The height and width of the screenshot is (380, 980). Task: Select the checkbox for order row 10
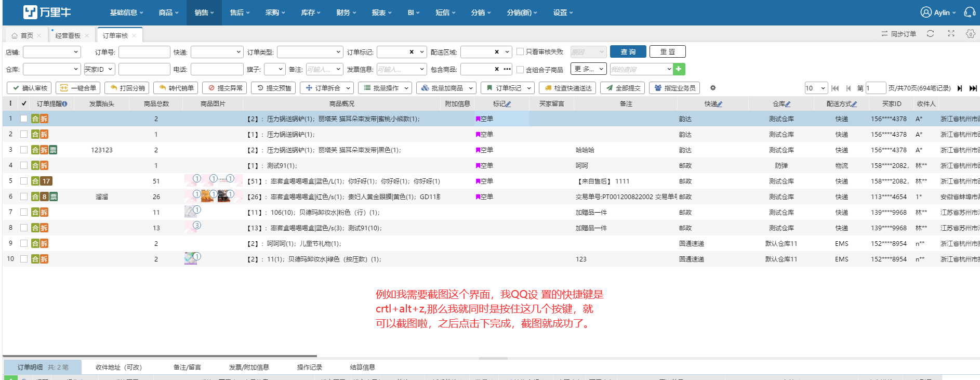click(x=24, y=259)
